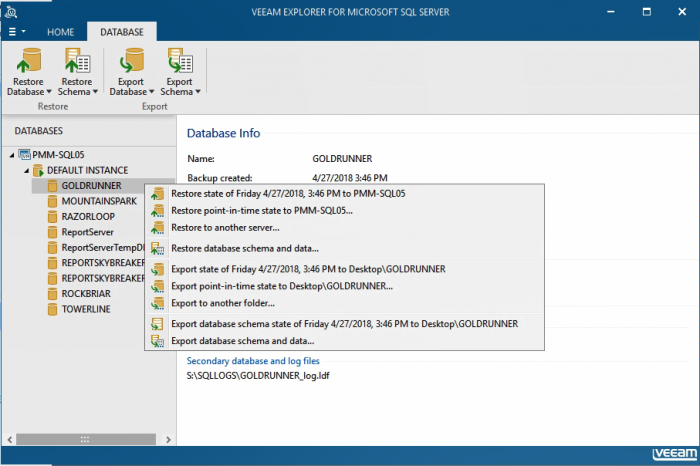The image size is (700, 466).
Task: Choose Restore state of Friday to PMM-SQL05
Action: coord(344,194)
